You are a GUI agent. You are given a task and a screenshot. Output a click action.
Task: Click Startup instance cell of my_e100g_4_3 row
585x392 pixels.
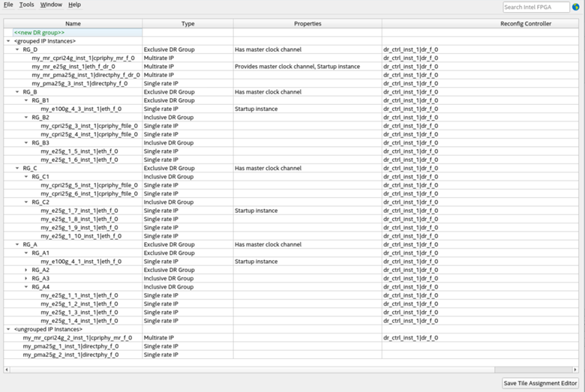click(307, 109)
